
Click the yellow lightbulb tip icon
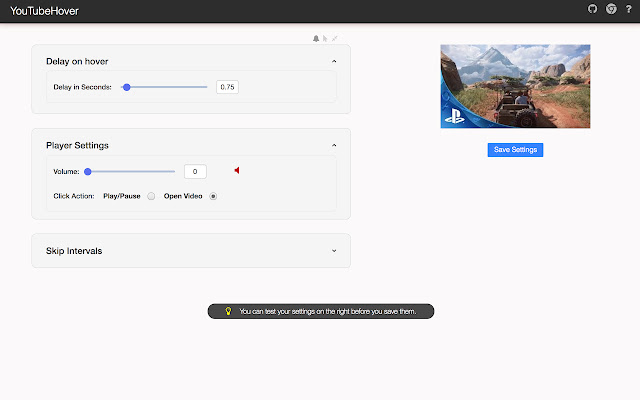click(229, 311)
